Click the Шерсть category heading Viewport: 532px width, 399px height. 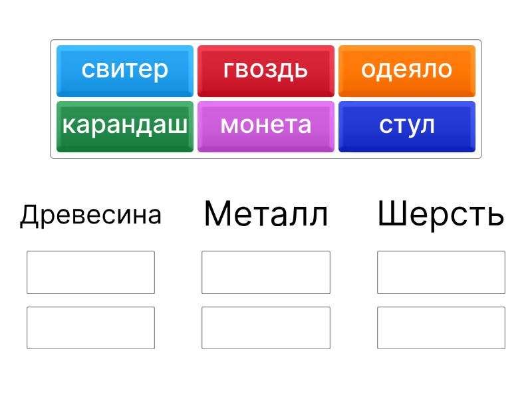(x=441, y=214)
